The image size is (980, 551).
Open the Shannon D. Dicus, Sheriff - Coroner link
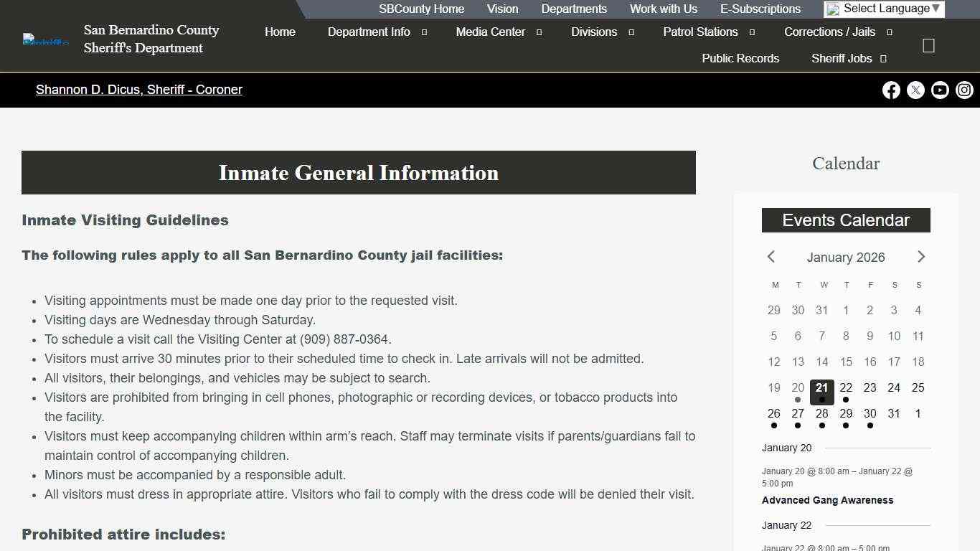point(139,90)
